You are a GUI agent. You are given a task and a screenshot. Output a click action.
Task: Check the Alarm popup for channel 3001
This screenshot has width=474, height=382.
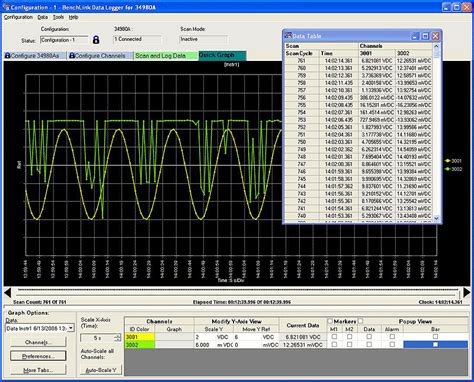[x=392, y=337]
